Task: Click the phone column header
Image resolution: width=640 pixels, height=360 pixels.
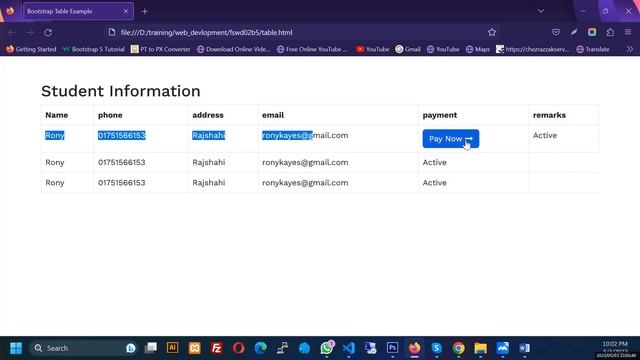Action: click(110, 115)
